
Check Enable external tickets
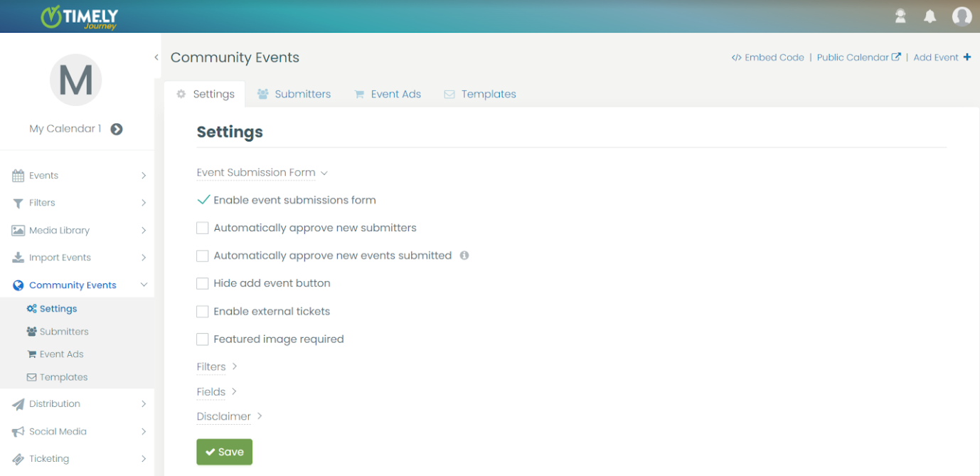pos(203,312)
